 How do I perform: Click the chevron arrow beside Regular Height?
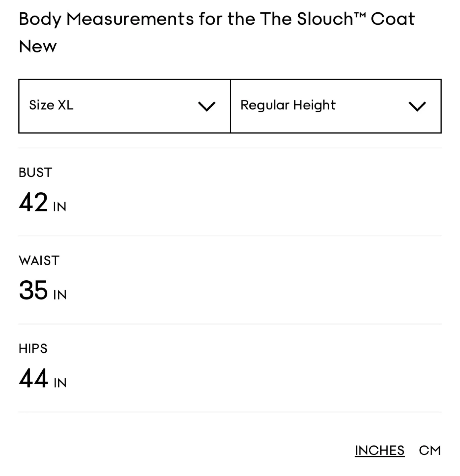(x=417, y=106)
